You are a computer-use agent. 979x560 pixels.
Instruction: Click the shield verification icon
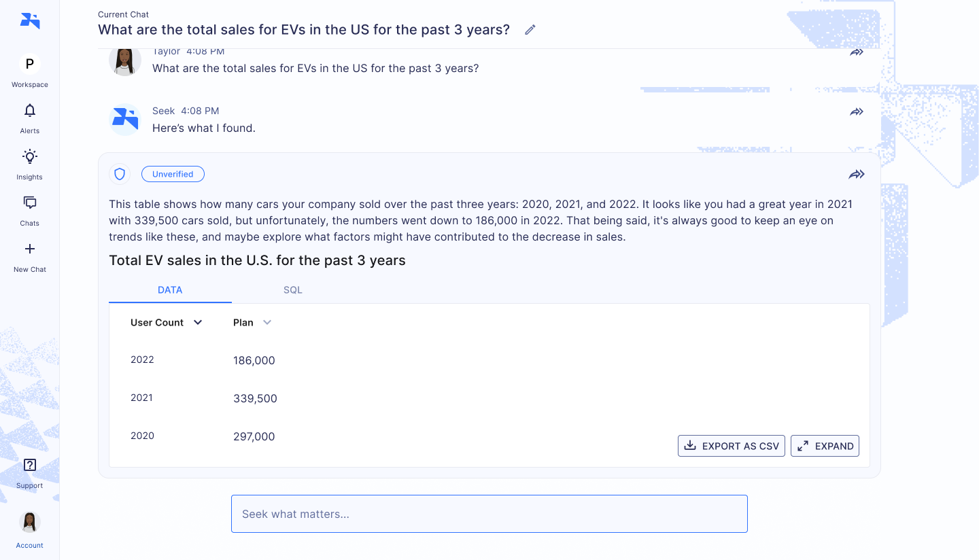click(120, 174)
